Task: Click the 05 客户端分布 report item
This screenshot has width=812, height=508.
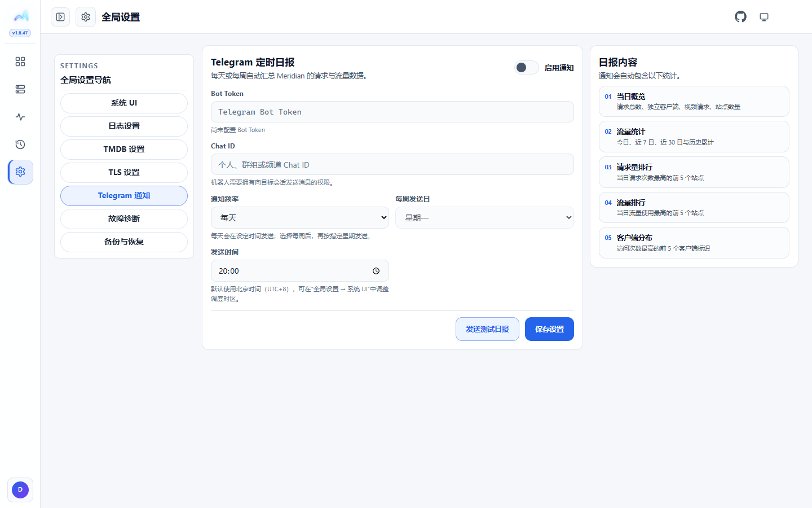Action: 694,243
